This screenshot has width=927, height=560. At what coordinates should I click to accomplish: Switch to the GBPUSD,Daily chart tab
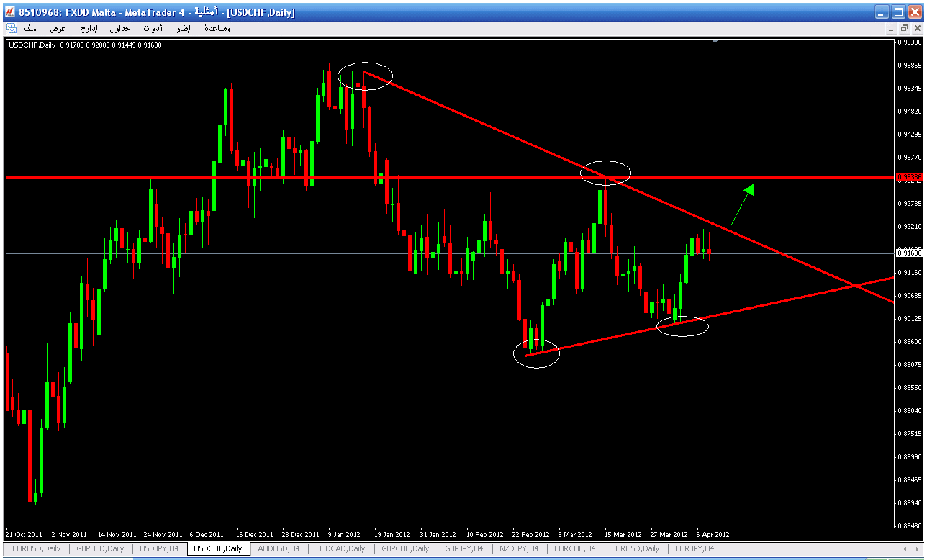point(101,548)
